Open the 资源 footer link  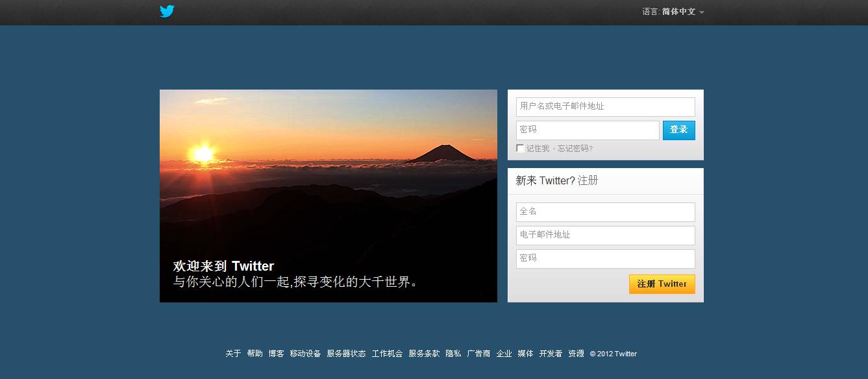point(576,354)
